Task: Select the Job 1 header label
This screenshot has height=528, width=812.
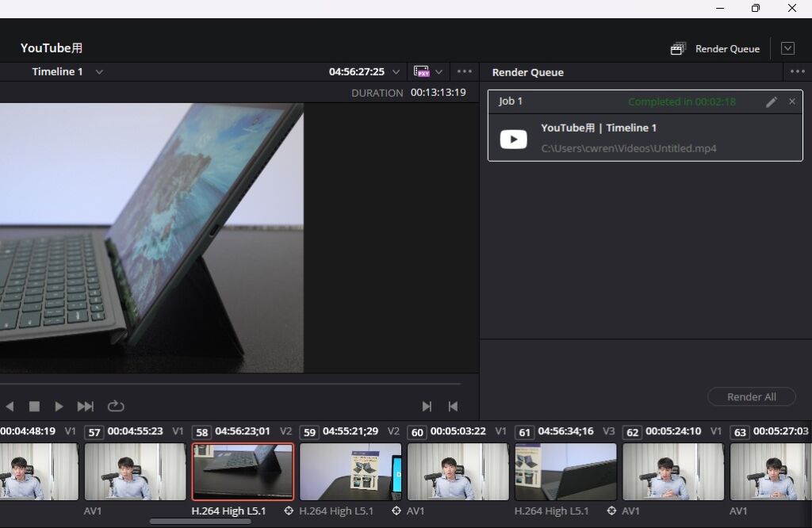Action: 510,101
